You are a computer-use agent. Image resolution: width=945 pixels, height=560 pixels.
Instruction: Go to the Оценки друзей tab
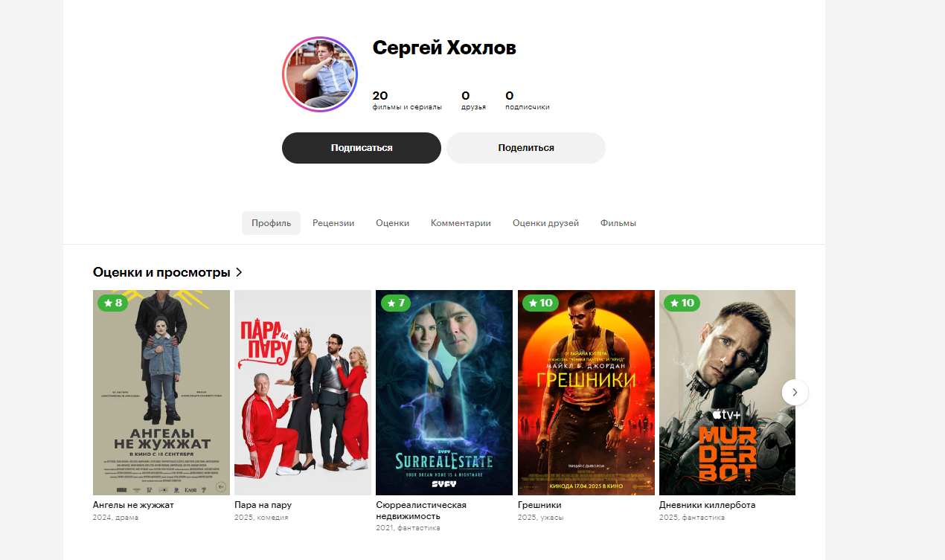point(545,223)
